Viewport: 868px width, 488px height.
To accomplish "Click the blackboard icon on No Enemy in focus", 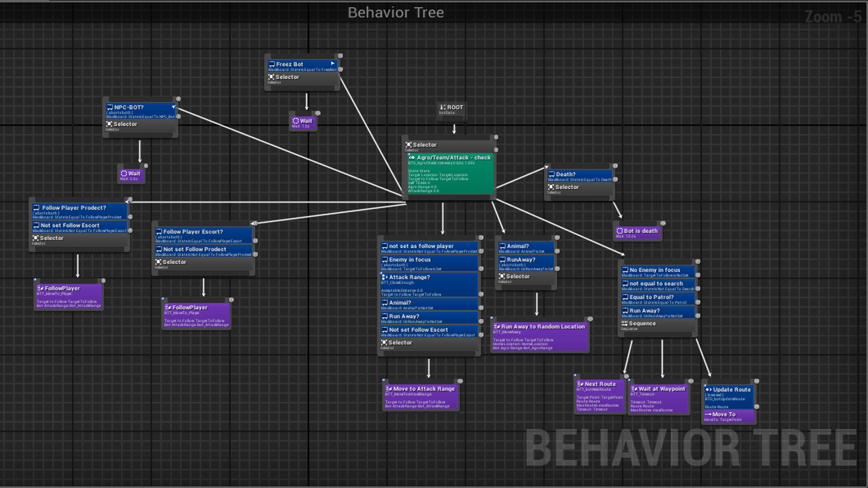I will (625, 270).
